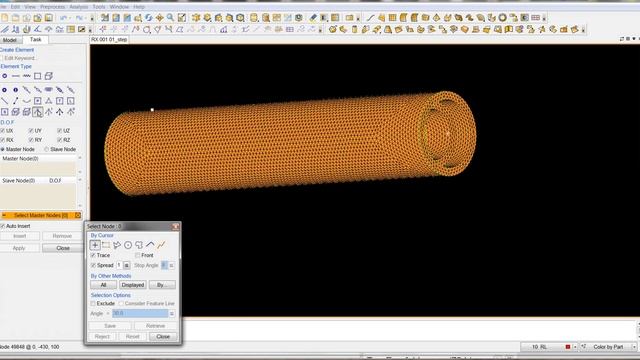Select line element type icon
Image resolution: width=640 pixels, height=360 pixels.
click(x=16, y=76)
